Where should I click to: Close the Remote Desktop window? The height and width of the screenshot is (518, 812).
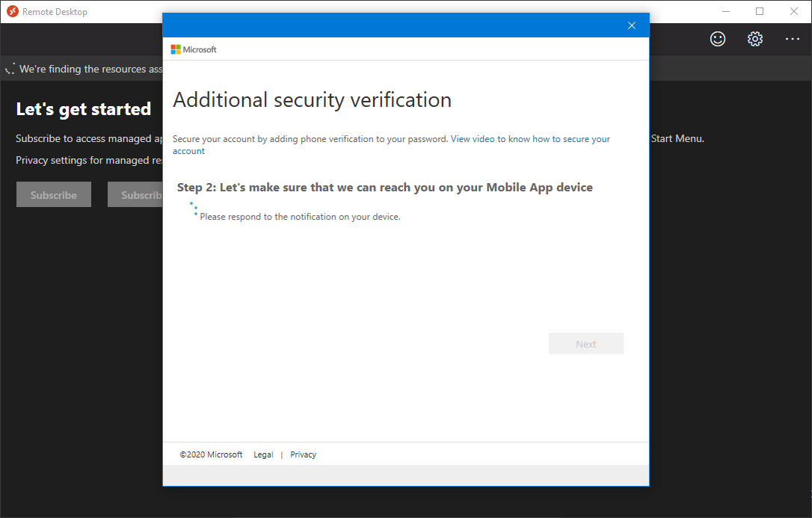(794, 11)
